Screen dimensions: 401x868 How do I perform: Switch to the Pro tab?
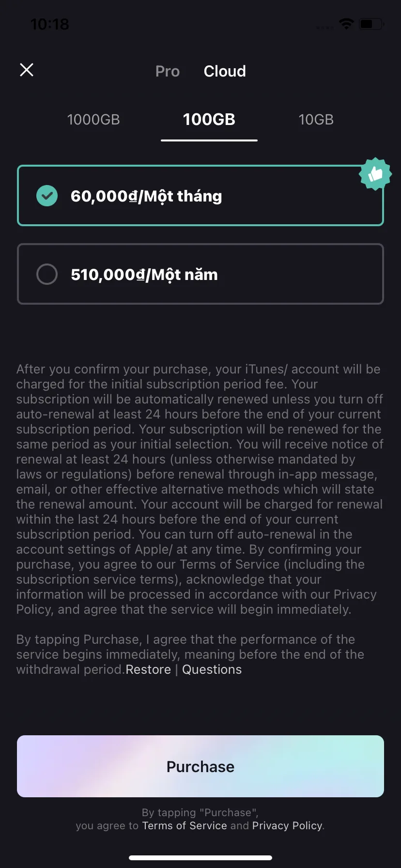point(168,71)
